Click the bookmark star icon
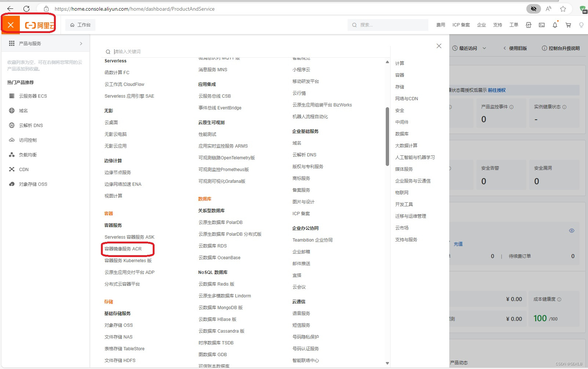This screenshot has width=588, height=369. coord(563,9)
